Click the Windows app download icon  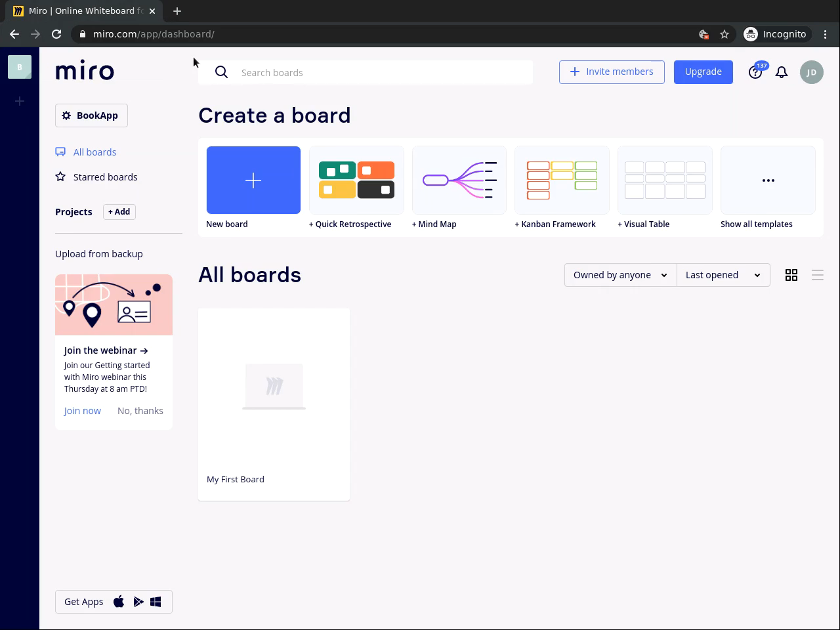[x=156, y=602]
